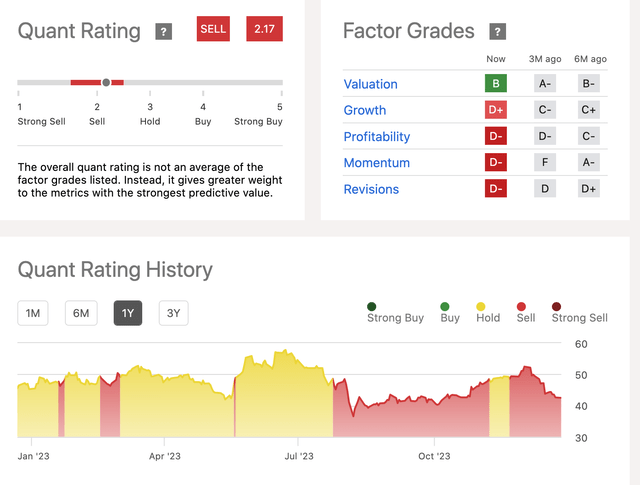Click the Momentum F grade from 3M ago

(545, 162)
